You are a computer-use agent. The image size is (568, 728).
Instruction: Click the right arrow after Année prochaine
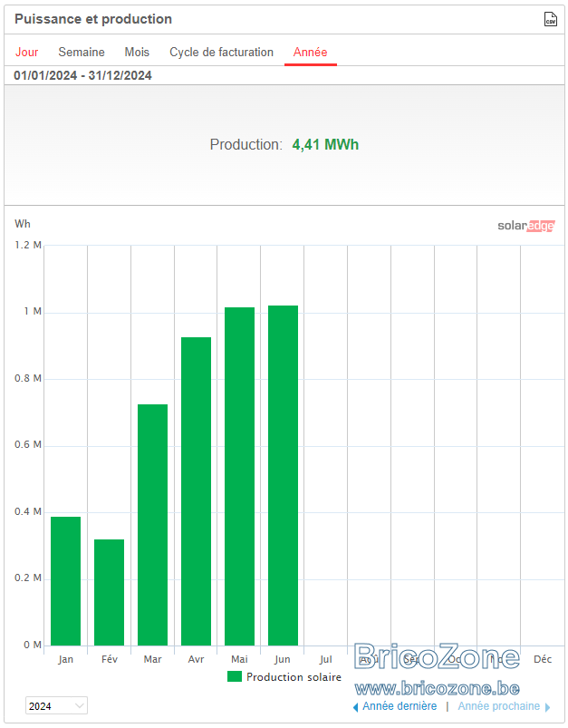click(x=547, y=707)
